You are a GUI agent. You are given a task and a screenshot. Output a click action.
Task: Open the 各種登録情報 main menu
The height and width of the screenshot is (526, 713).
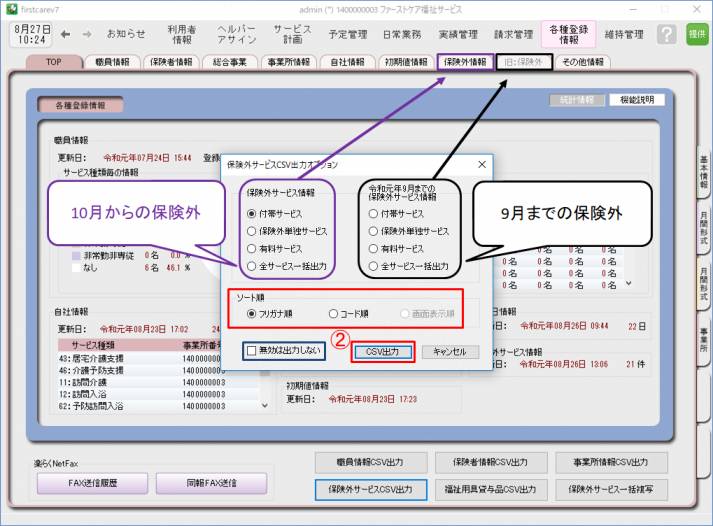click(568, 34)
